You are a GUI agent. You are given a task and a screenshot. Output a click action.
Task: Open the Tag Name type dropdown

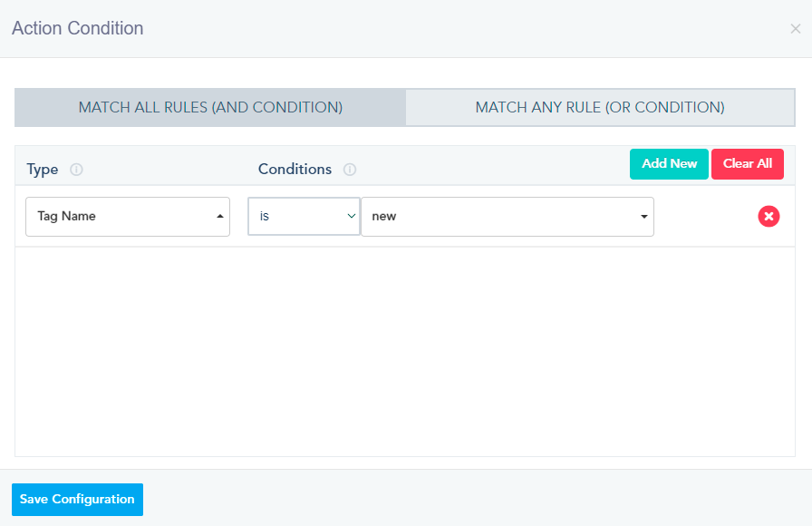coord(128,217)
